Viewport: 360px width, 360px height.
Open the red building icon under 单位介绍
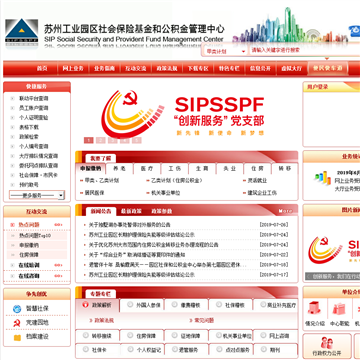point(314,308)
